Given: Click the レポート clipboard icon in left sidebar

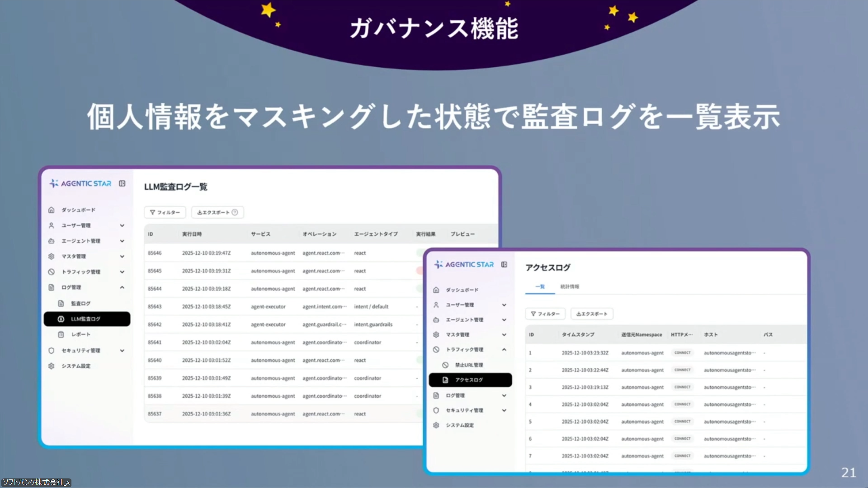Looking at the screenshot, I should click(x=61, y=334).
